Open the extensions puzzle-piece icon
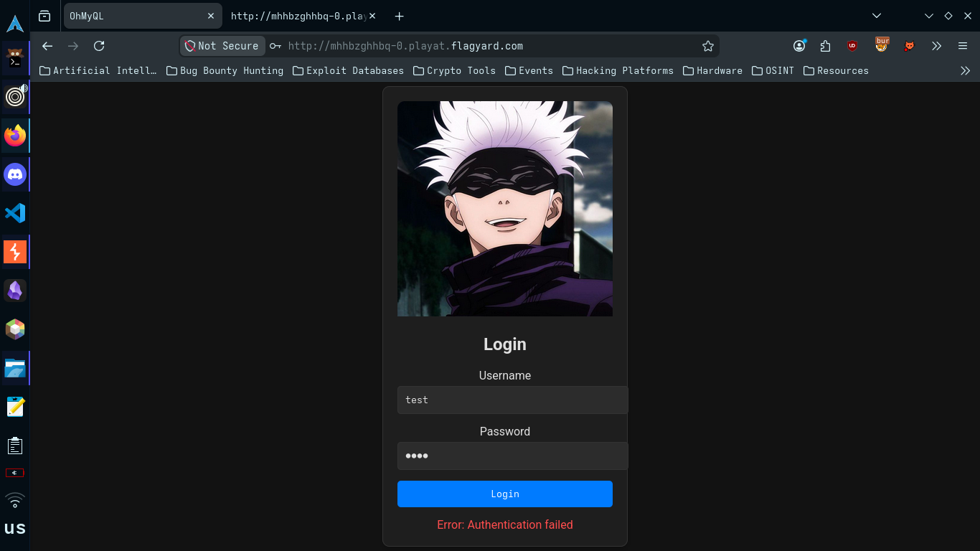The height and width of the screenshot is (551, 980). pyautogui.click(x=825, y=46)
